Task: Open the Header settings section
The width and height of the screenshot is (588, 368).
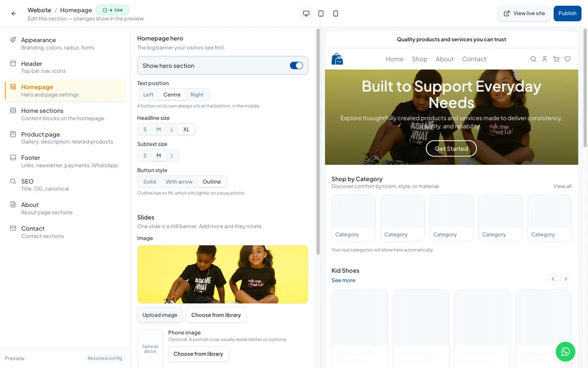Action: pyautogui.click(x=65, y=67)
